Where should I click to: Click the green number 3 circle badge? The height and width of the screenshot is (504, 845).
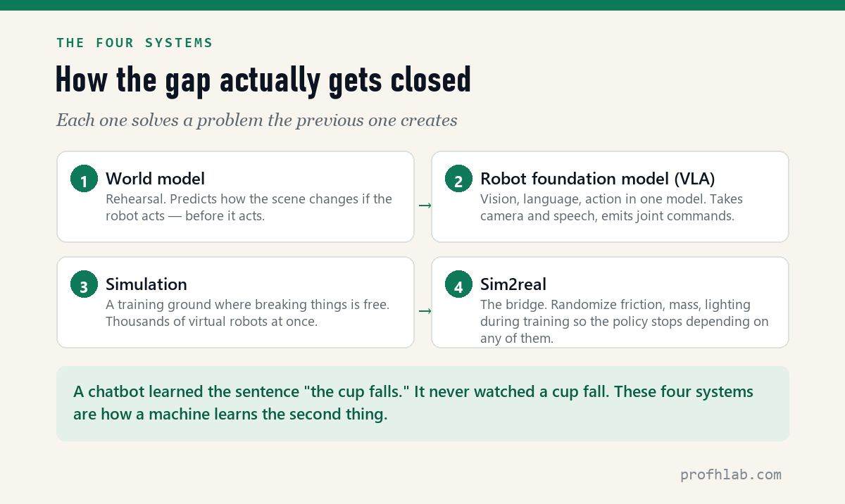[84, 284]
